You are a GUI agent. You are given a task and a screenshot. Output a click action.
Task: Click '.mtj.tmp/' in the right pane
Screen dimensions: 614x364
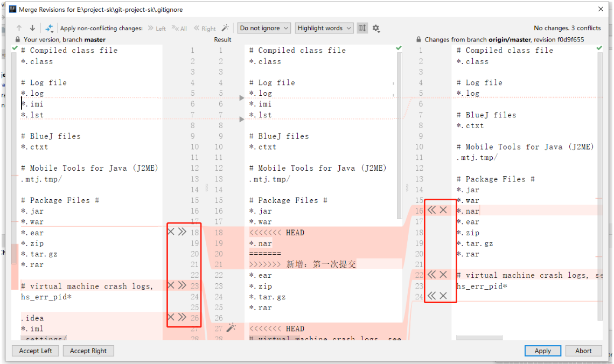point(477,157)
